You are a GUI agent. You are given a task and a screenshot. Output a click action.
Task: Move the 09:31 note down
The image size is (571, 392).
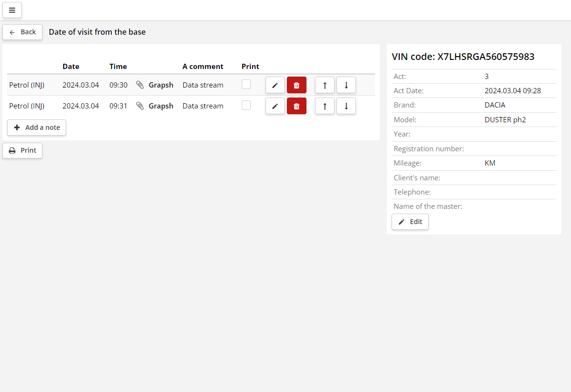point(346,106)
